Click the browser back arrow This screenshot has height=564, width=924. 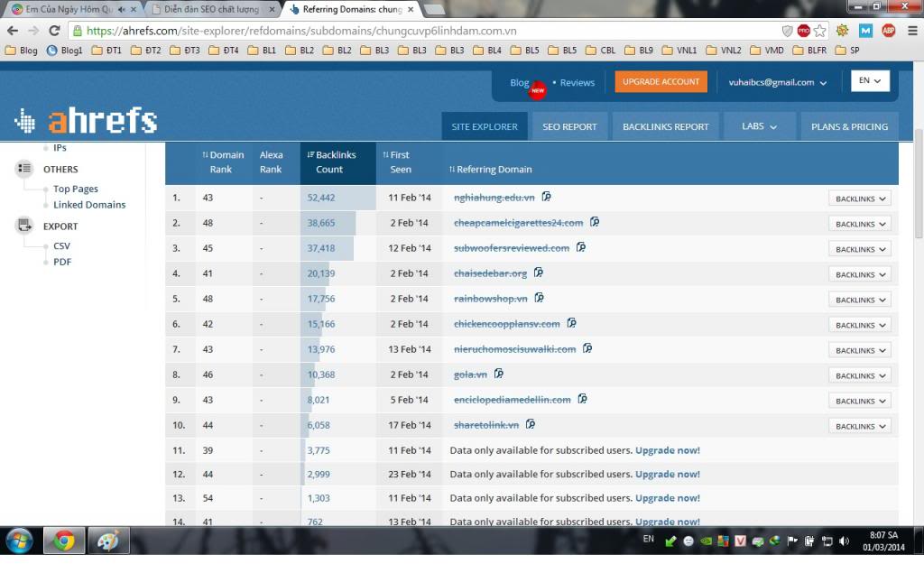[13, 31]
